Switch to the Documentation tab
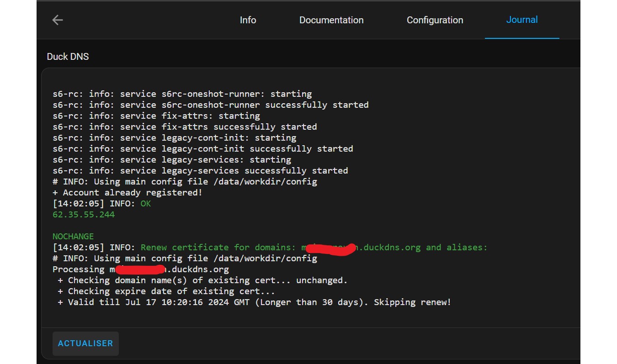Image resolution: width=617 pixels, height=364 pixels. 331,20
